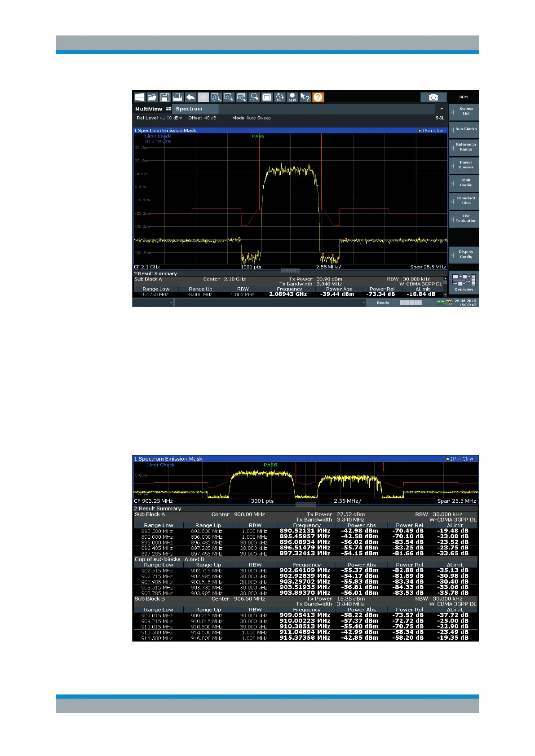
Task: Click the '31<=P<39' power class text
Action: pyautogui.click(x=158, y=141)
